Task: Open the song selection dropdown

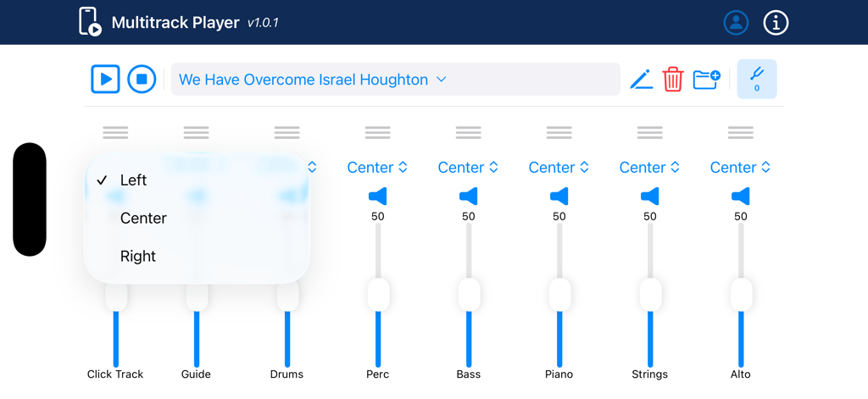Action: [x=396, y=80]
